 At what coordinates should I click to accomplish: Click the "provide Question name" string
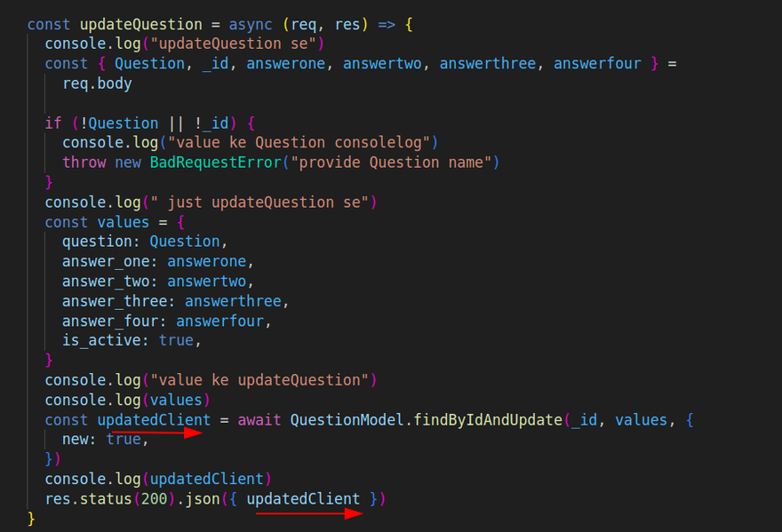coord(417,163)
